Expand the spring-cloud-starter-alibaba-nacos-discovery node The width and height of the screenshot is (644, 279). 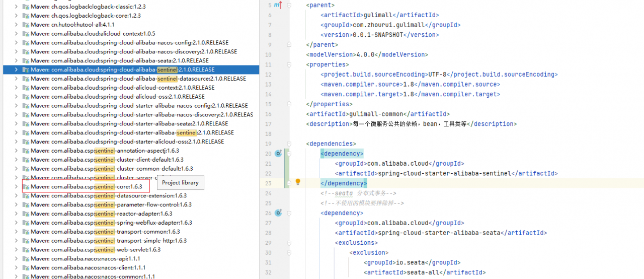click(x=16, y=114)
